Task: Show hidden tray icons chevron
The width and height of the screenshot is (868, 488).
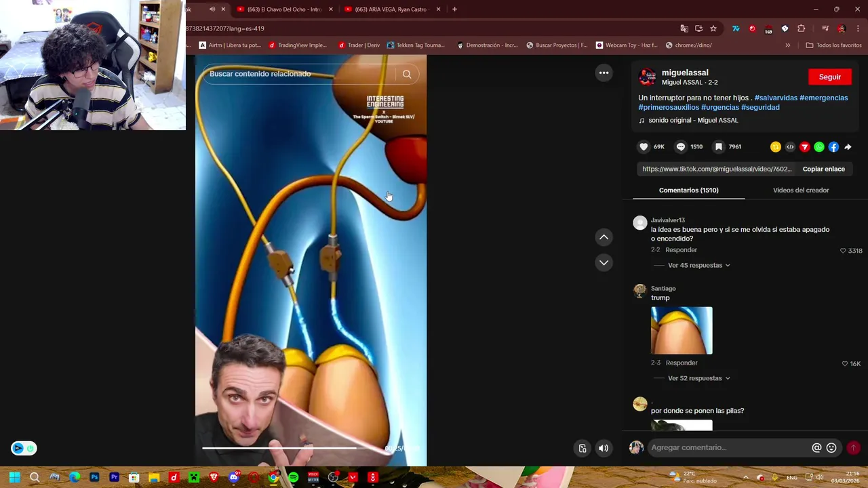Action: click(x=745, y=477)
